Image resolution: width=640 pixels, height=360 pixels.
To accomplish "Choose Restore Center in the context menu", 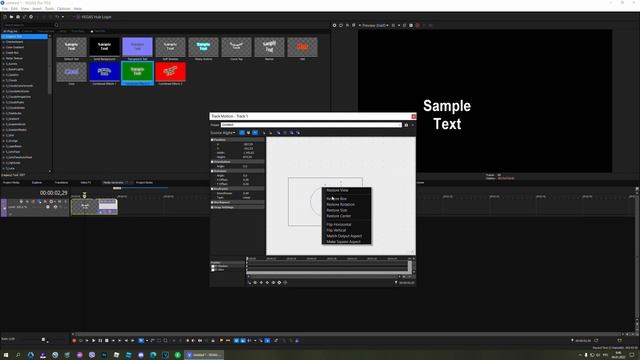I will point(338,216).
